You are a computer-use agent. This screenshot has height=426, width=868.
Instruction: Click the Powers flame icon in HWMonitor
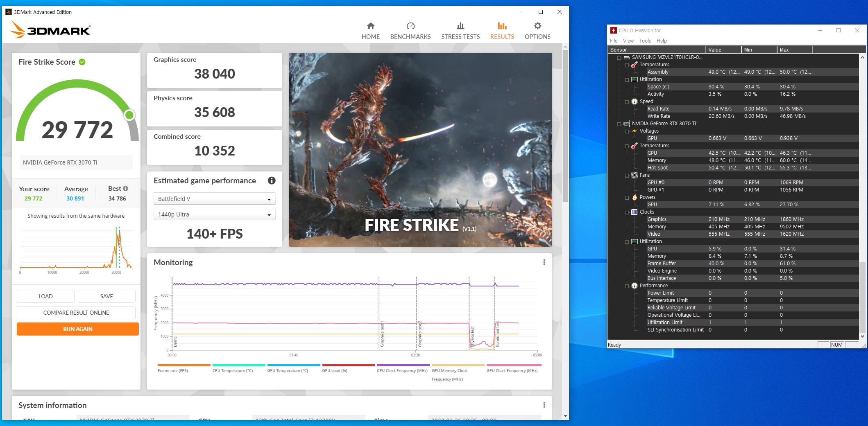[635, 197]
